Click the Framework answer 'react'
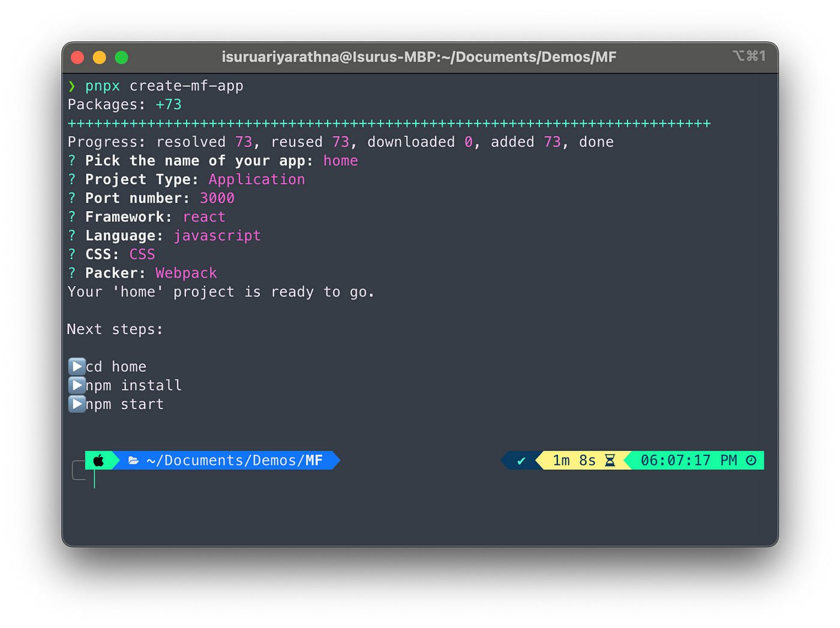Image resolution: width=840 pixels, height=628 pixels. [x=204, y=217]
